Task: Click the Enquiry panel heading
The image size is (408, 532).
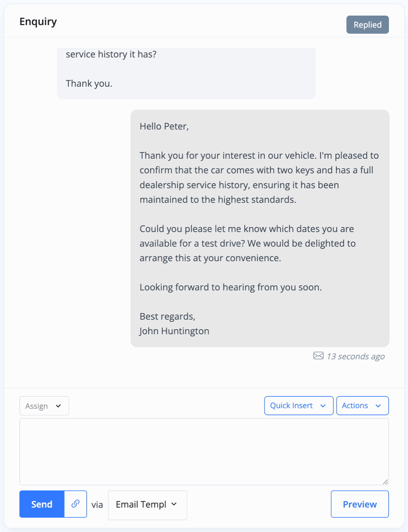Action: tap(38, 22)
